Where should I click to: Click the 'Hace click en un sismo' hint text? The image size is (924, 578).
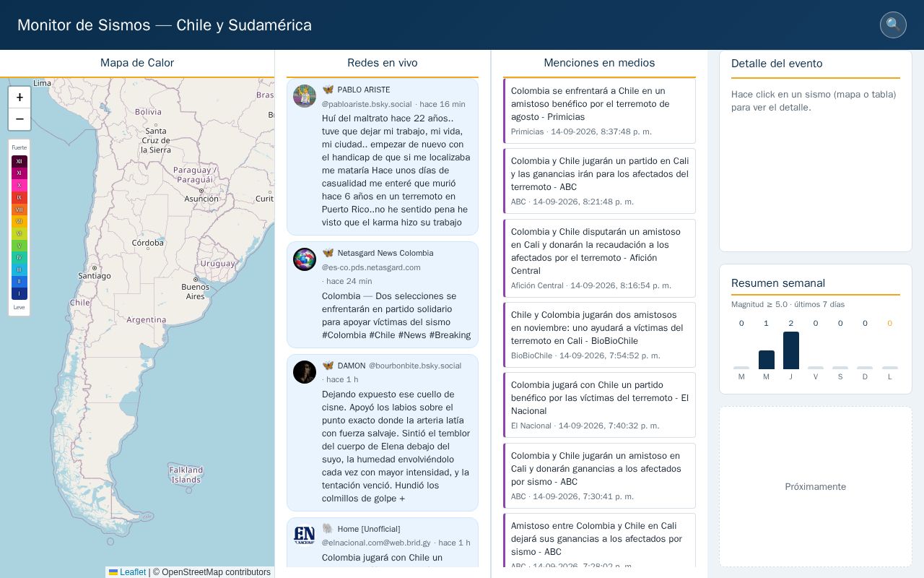pos(814,101)
